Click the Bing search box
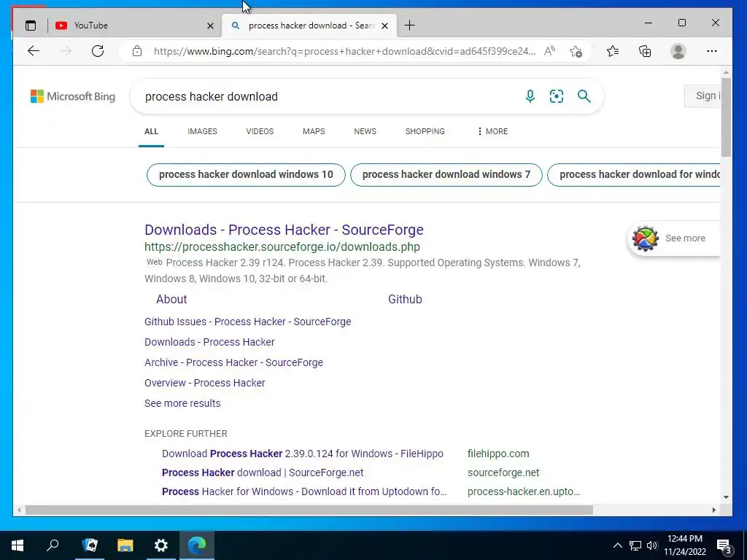 click(x=329, y=97)
